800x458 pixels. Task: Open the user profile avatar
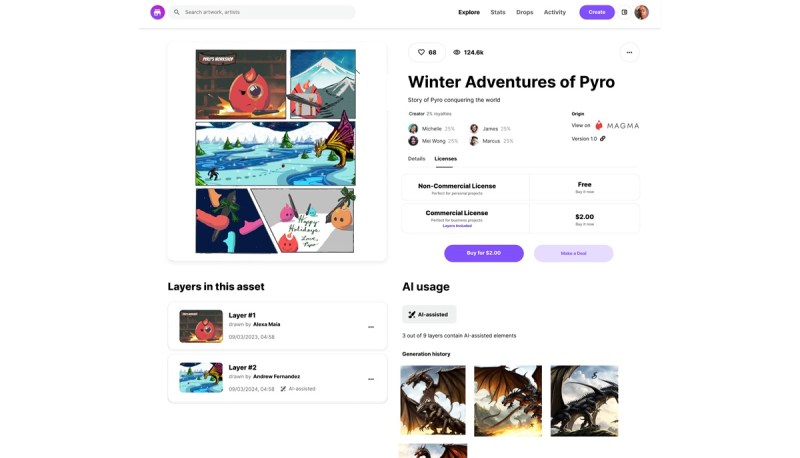pos(641,12)
